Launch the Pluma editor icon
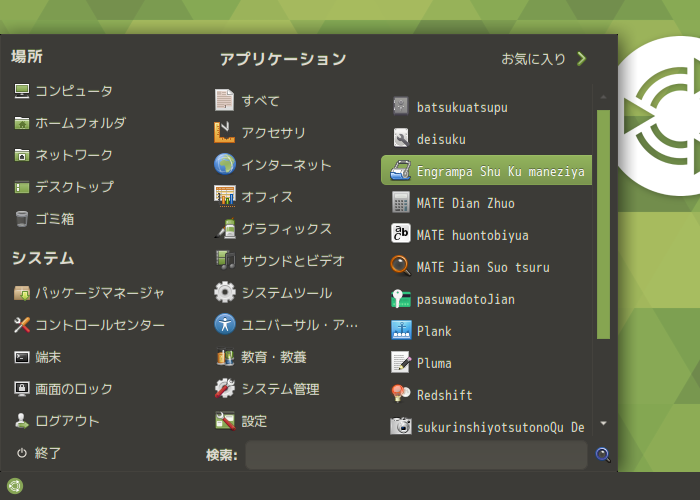The height and width of the screenshot is (500, 700). [x=401, y=362]
